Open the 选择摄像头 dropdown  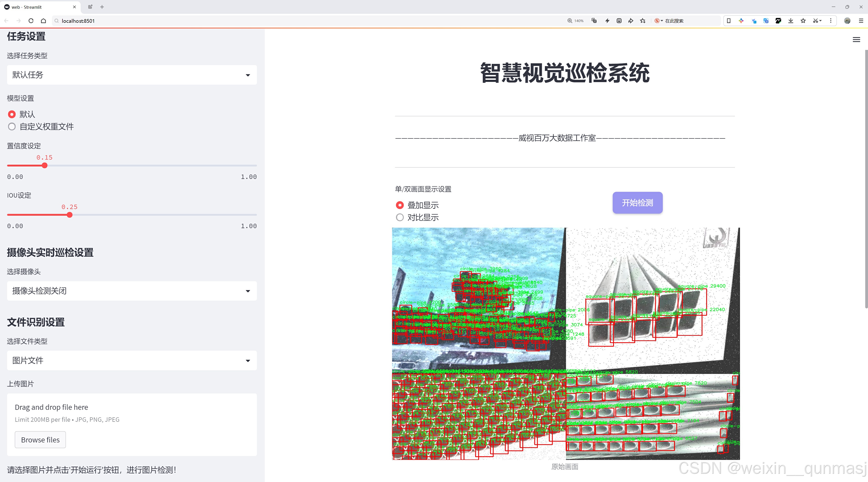[132, 291]
